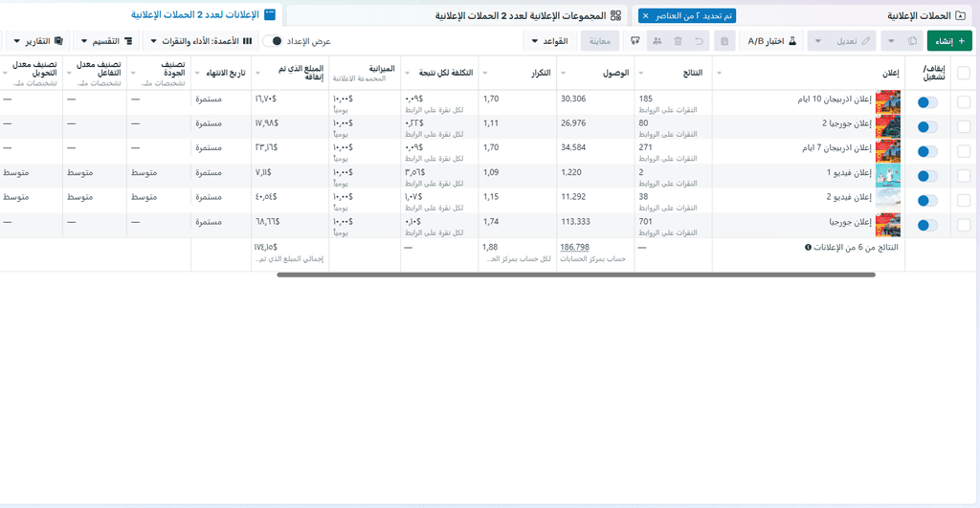The width and height of the screenshot is (980, 508).
Task: Check the box for إعلان اذربيجان 10 ايام row
Action: pos(964,102)
